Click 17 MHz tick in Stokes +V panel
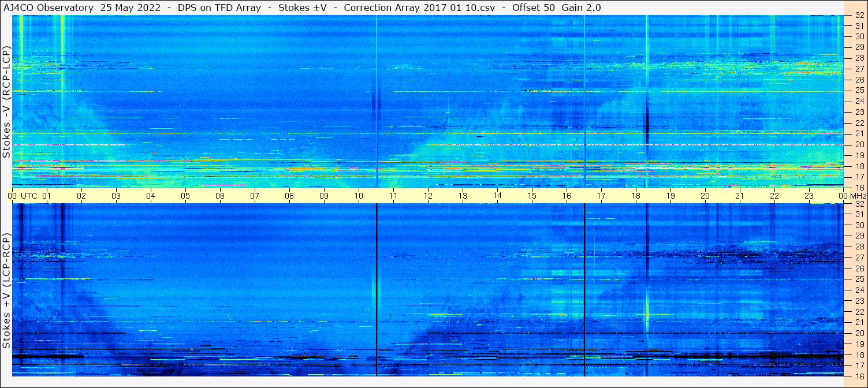This screenshot has width=868, height=388. (859, 365)
